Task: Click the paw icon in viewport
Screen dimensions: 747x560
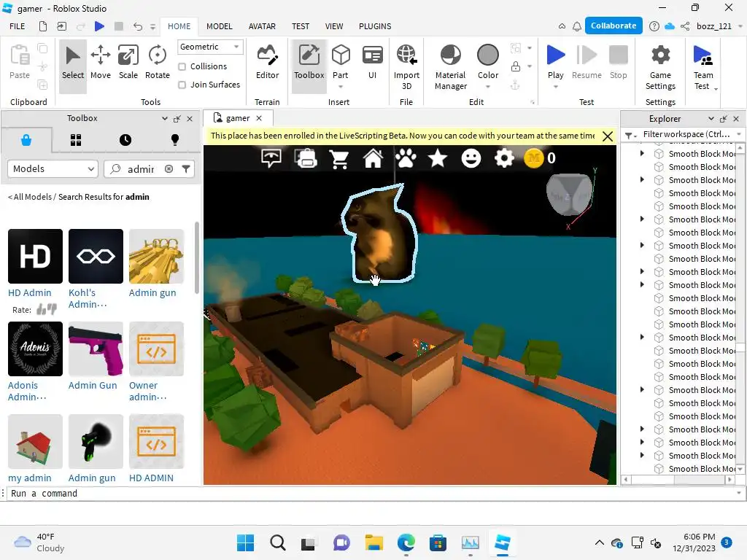Action: 406,158
